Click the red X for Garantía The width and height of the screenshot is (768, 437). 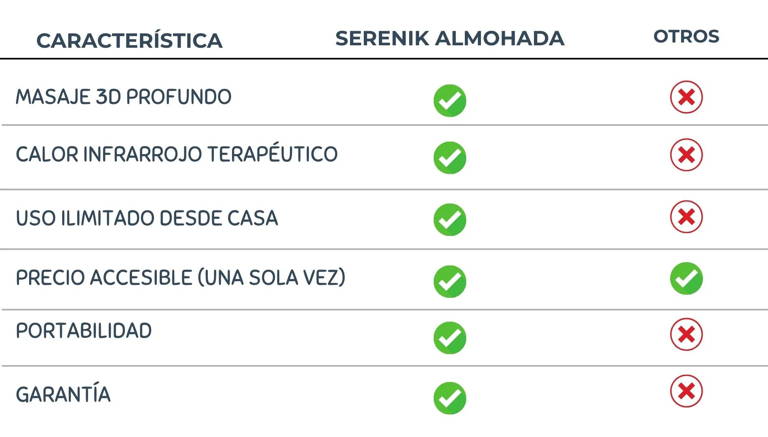[x=686, y=391]
